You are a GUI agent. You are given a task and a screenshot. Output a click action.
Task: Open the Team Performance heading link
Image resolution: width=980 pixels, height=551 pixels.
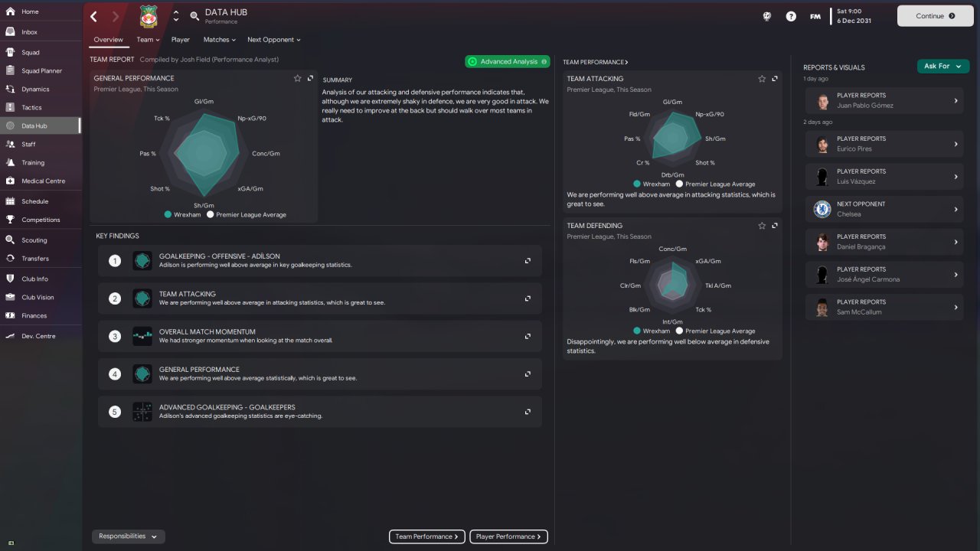click(x=596, y=62)
